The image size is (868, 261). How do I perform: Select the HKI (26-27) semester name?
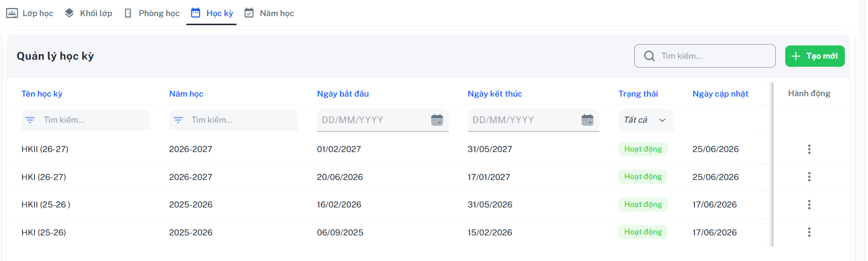click(44, 177)
